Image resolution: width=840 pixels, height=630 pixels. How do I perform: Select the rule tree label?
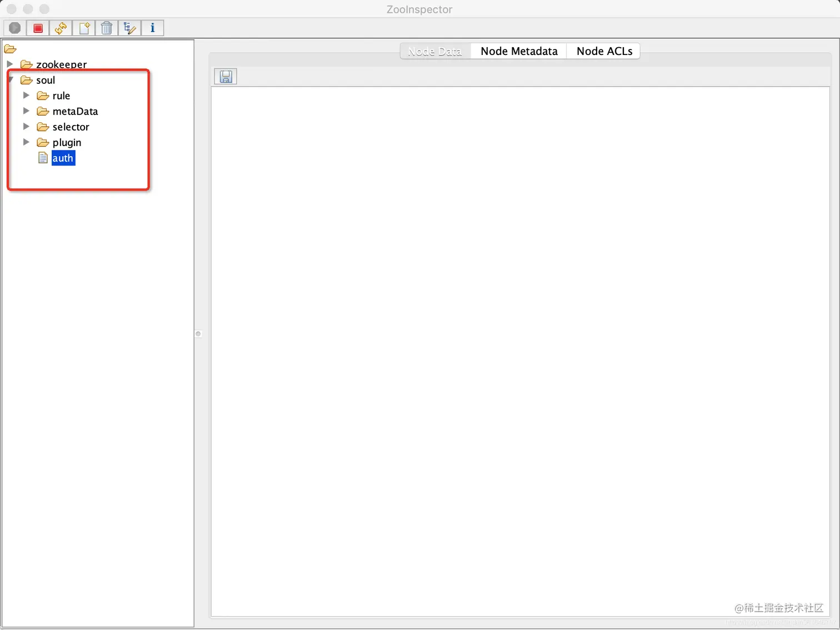pyautogui.click(x=61, y=96)
